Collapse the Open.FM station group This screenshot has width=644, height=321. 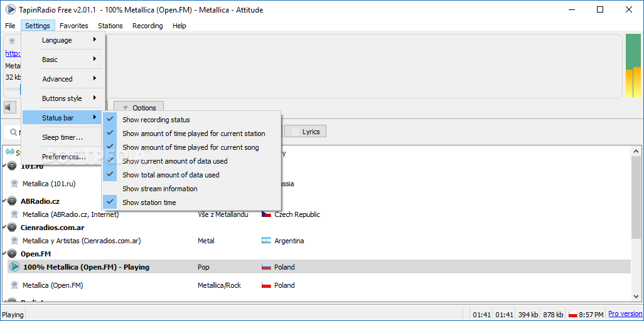[x=4, y=253]
